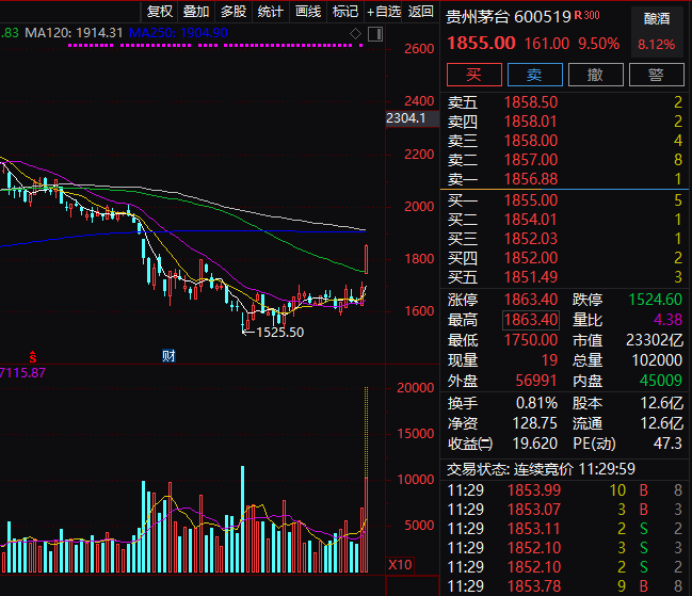Select the 买三 price 1852.03
This screenshot has width=693, height=597.
[531, 239]
